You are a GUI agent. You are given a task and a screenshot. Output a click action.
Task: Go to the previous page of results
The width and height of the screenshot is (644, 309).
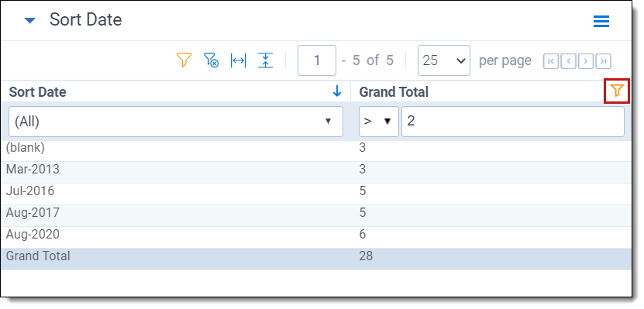(568, 61)
